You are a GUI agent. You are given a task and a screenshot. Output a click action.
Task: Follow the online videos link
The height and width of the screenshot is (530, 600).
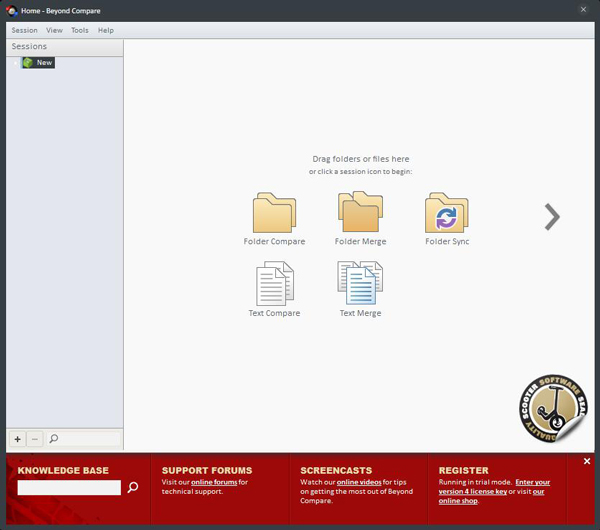tap(359, 482)
